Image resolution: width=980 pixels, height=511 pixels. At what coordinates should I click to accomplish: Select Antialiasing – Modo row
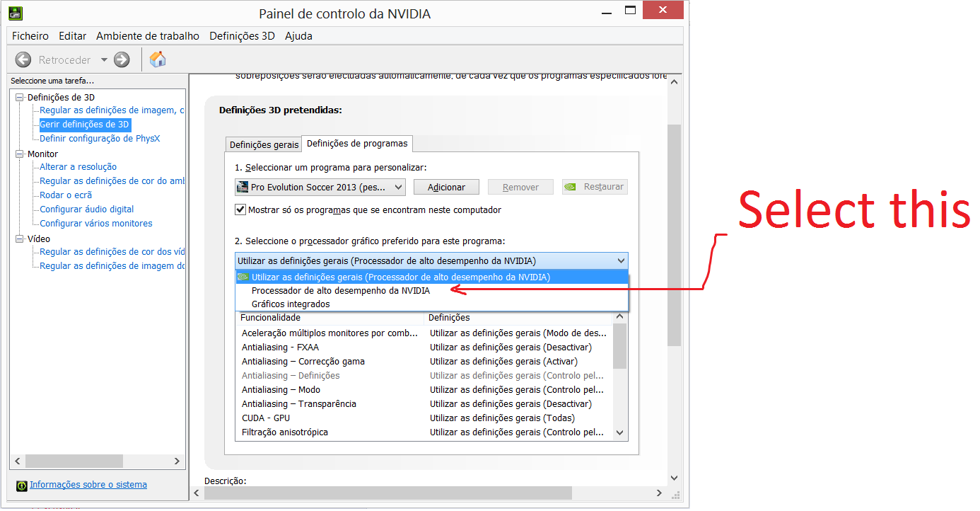point(424,390)
